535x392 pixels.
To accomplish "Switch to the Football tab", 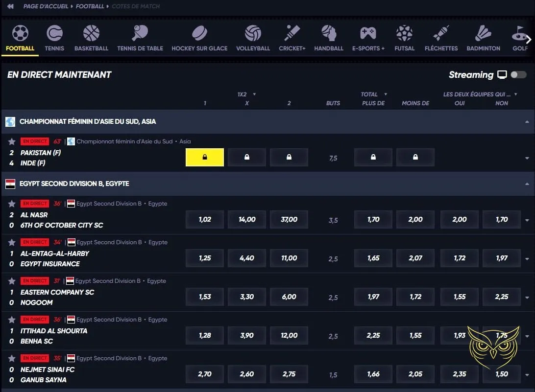I will tap(20, 37).
